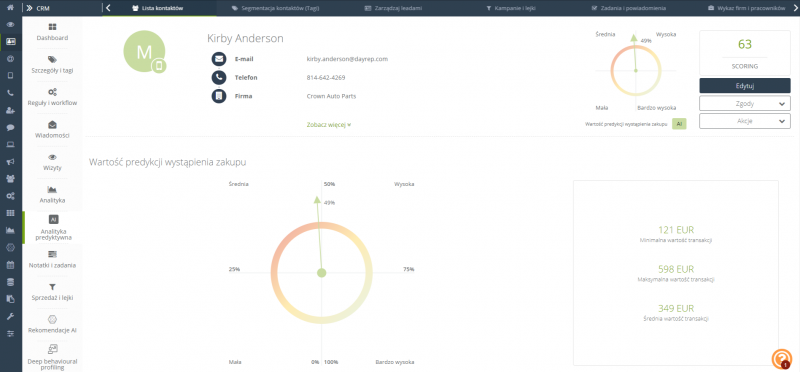
Task: Click the 121 EUR minimum transaction value
Action: (x=676, y=230)
